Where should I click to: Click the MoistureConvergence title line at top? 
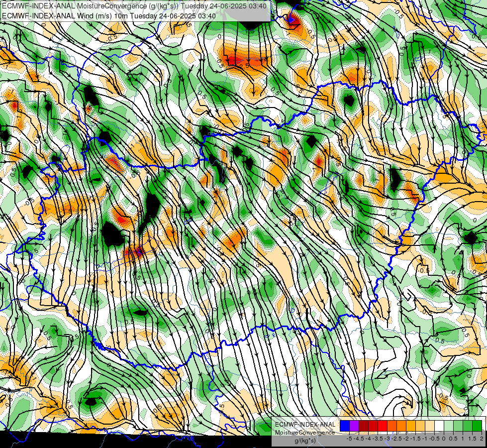[133, 6]
